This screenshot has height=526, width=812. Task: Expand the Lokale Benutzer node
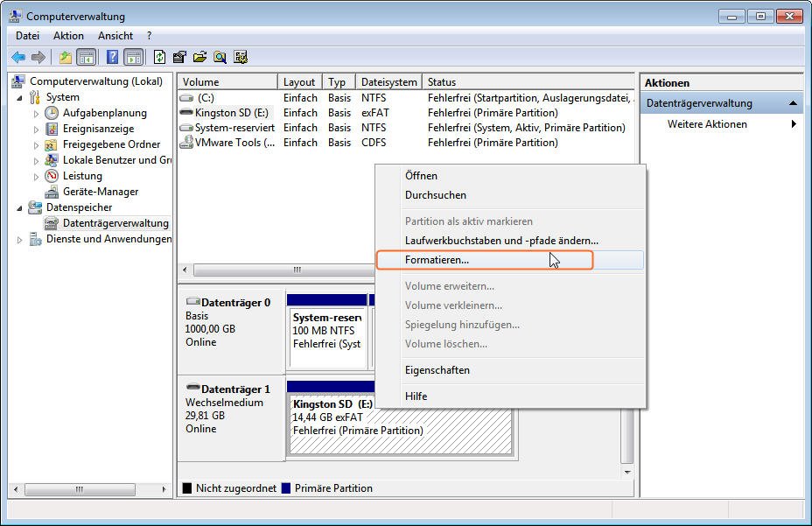[x=36, y=161]
